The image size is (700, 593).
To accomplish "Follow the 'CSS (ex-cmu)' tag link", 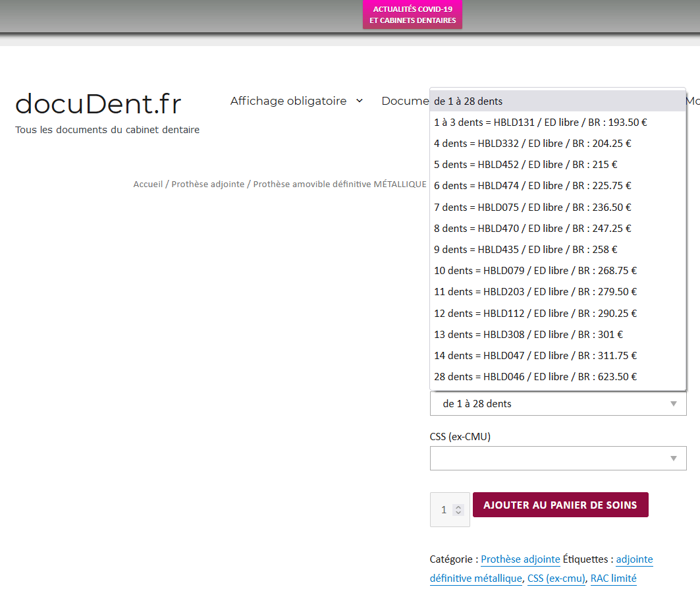I will (x=556, y=579).
